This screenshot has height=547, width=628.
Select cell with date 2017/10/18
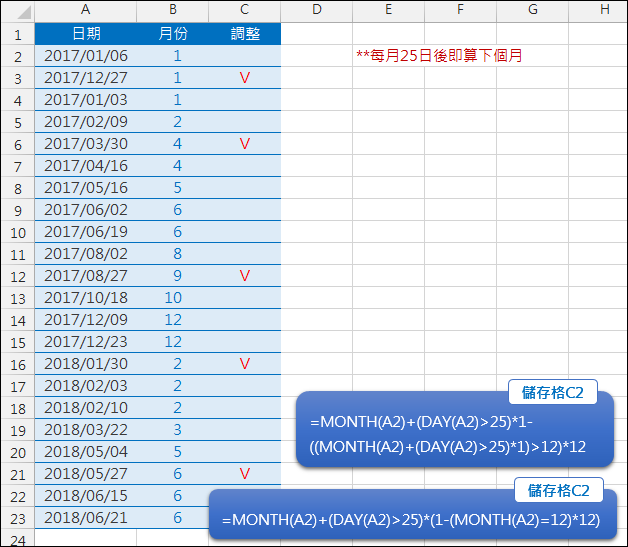86,298
